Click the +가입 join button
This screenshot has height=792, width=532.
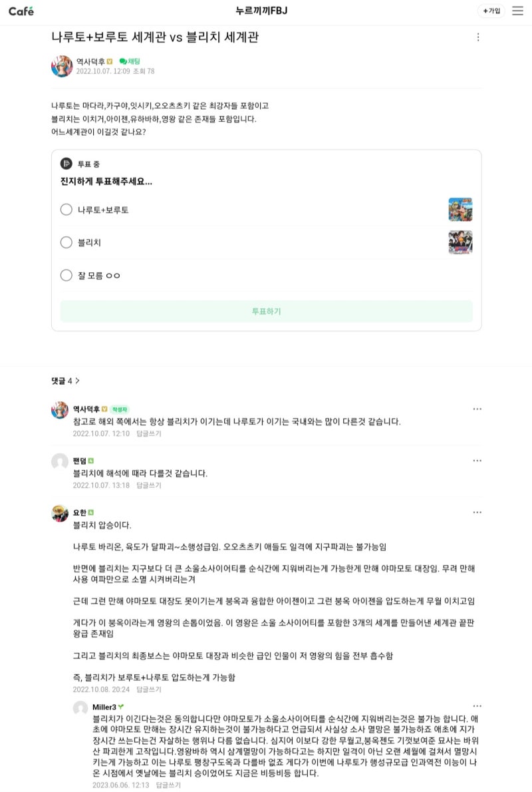(491, 11)
